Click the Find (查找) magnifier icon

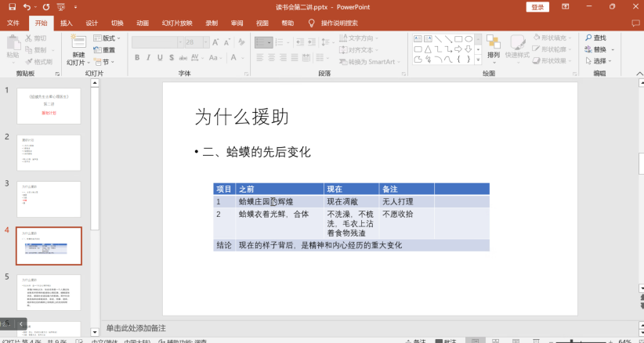[x=588, y=38]
